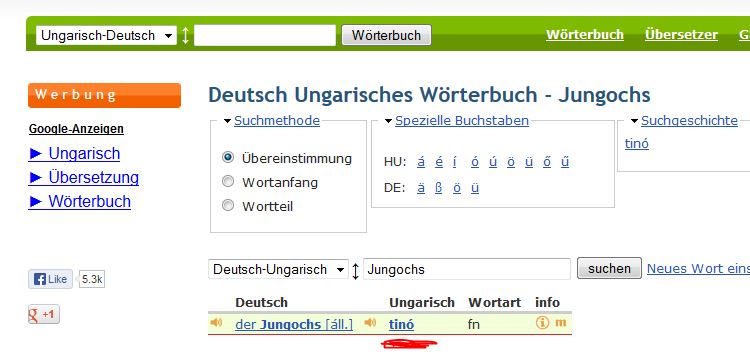Click the Wörterbuch search button
This screenshot has height=363, width=750.
pyautogui.click(x=386, y=35)
